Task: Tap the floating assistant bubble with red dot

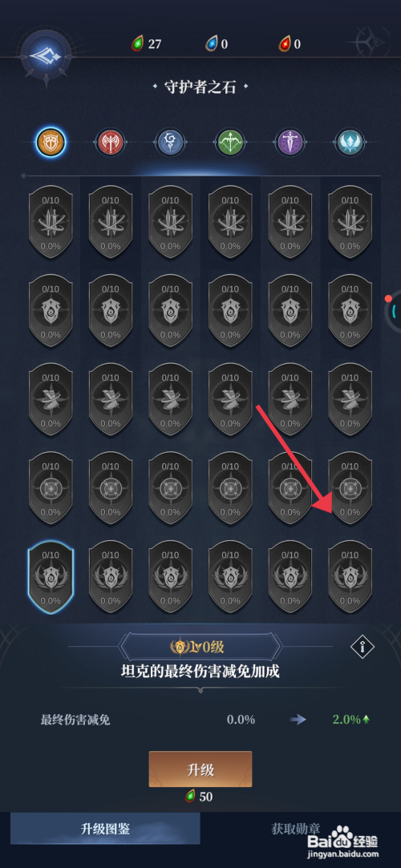Action: [x=393, y=310]
